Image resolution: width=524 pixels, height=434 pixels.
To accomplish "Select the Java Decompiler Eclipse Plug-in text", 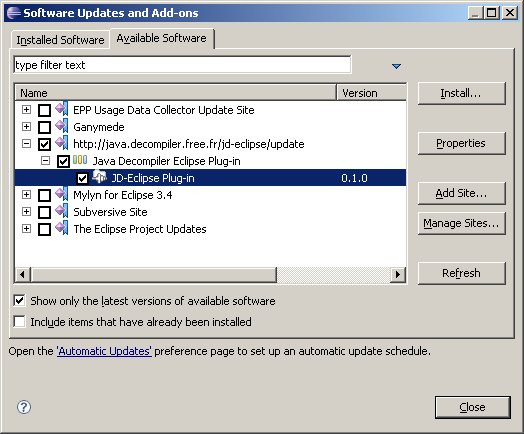I will [166, 161].
